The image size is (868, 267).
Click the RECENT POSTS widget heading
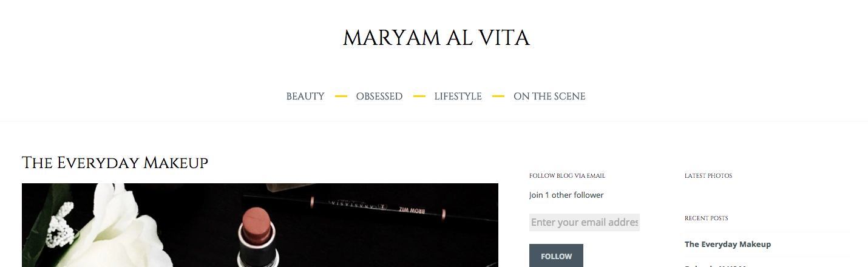707,218
